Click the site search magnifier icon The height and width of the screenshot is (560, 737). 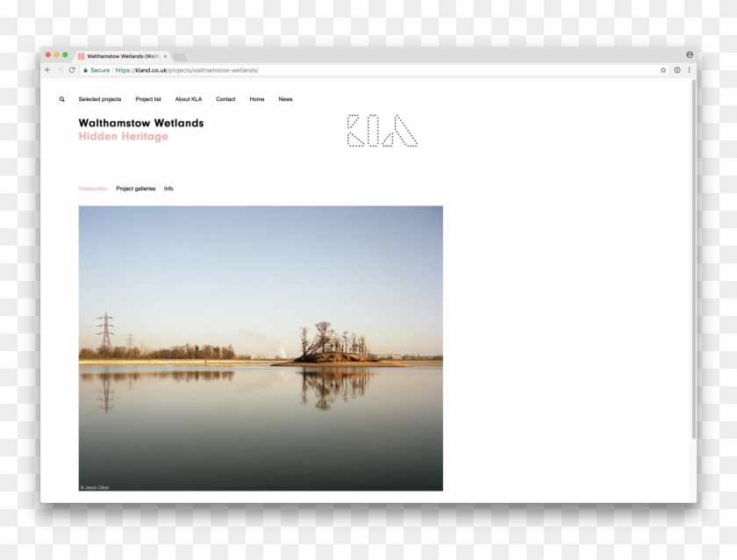click(x=62, y=99)
